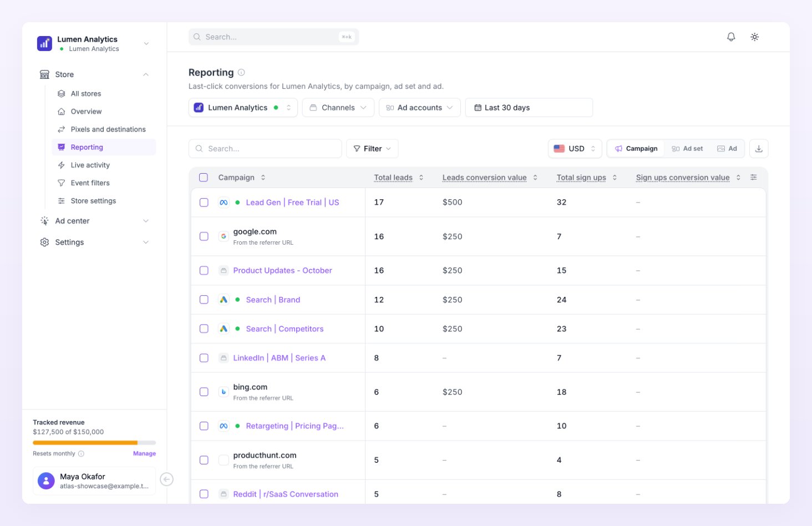Check the google.com row checkbox

pyautogui.click(x=204, y=236)
